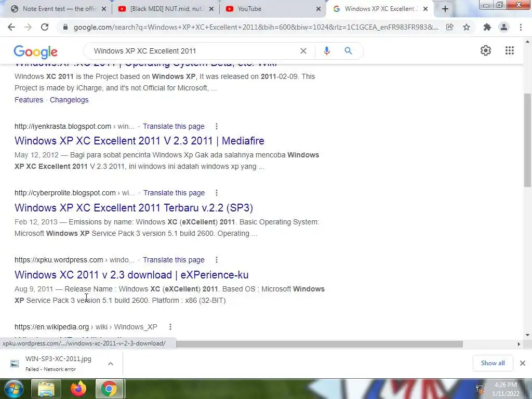Expand options for WIN-SP3-XC-2011.jpg download
The width and height of the screenshot is (532, 399).
(x=111, y=364)
